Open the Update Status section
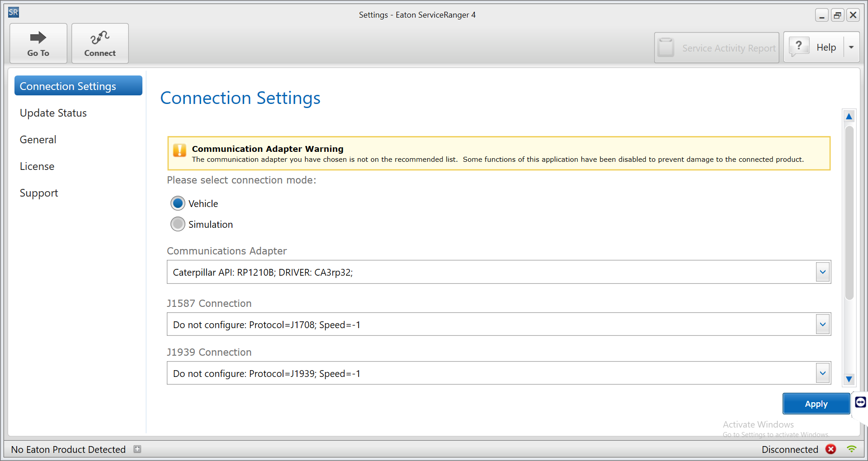The image size is (868, 461). point(53,113)
